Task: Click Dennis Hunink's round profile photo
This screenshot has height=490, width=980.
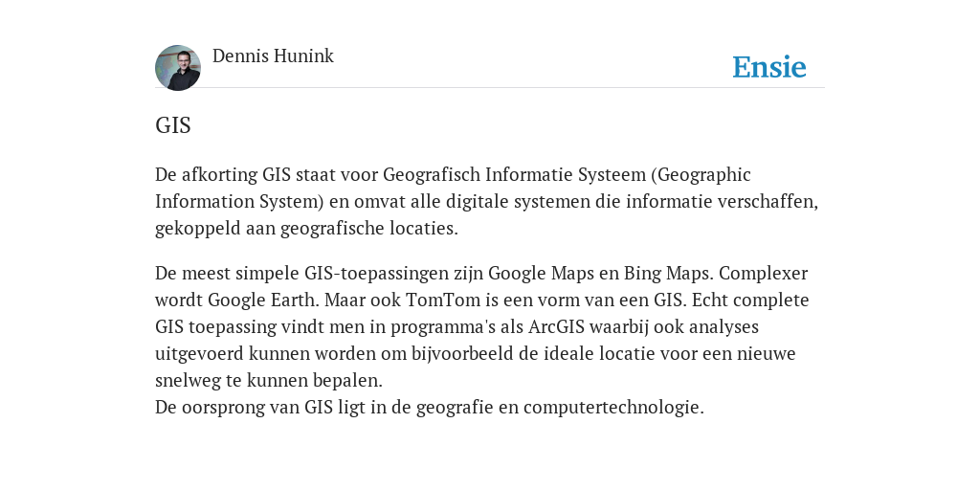Action: [178, 68]
